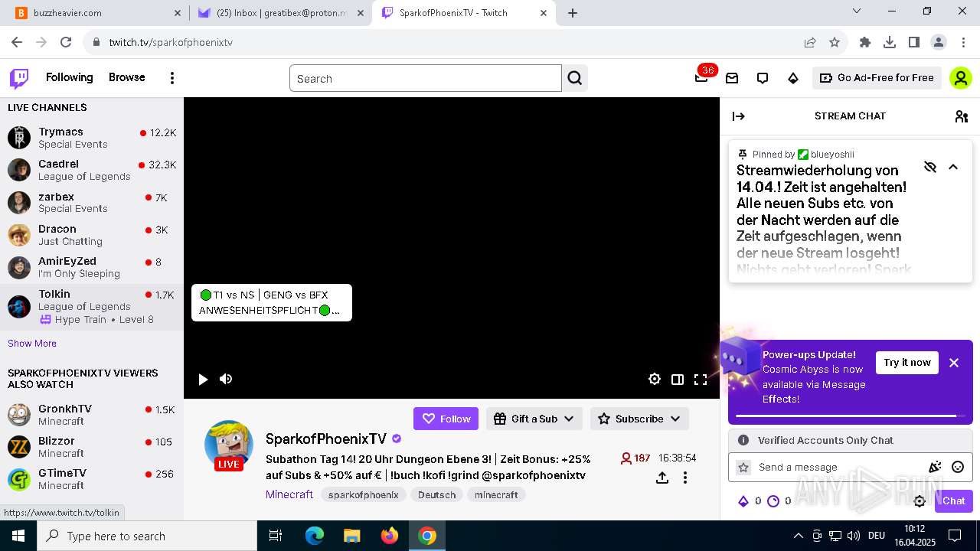Open the chat settings gear
Image resolution: width=980 pixels, height=551 pixels.
[x=920, y=501]
